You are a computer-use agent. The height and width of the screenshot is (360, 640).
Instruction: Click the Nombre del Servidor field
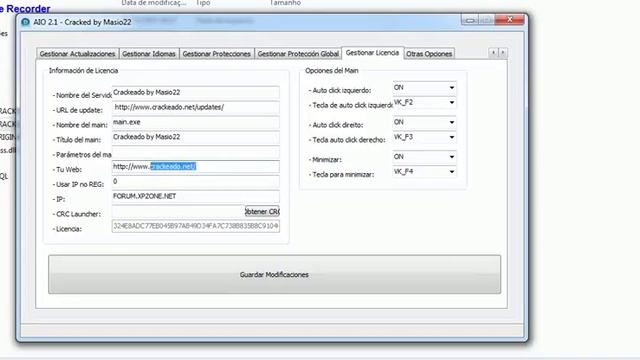point(196,93)
